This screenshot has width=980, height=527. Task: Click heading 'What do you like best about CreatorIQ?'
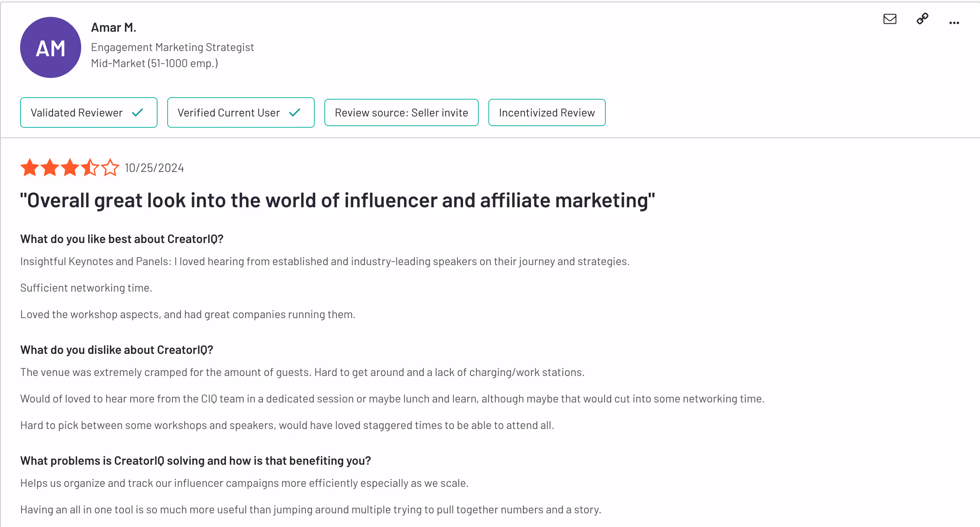[122, 239]
